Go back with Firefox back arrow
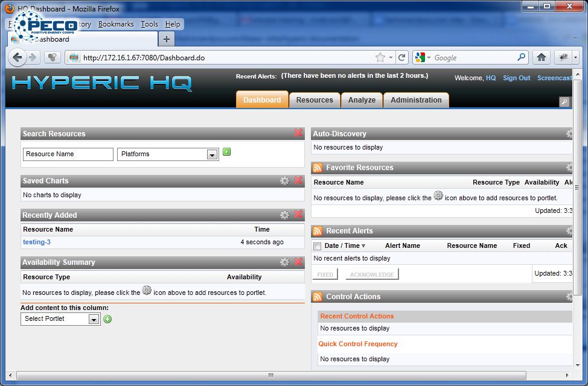This screenshot has height=386, width=588. coord(18,57)
